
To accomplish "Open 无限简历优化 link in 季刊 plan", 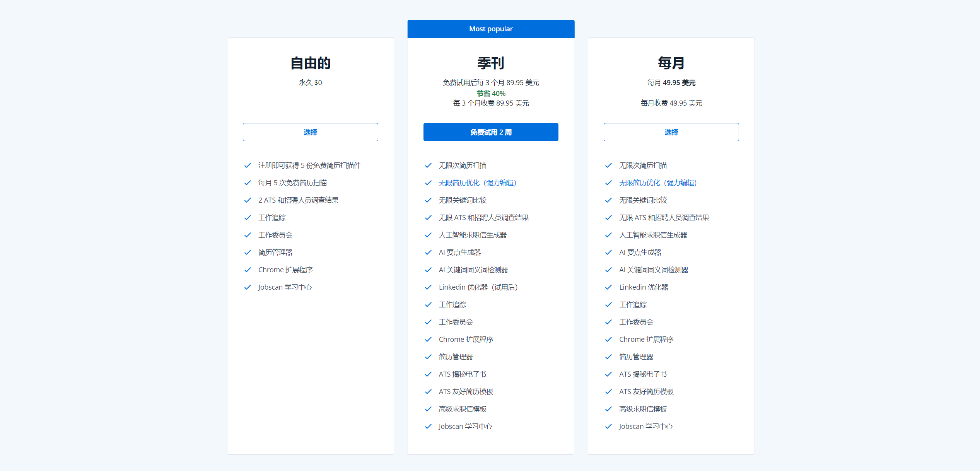I will point(477,183).
